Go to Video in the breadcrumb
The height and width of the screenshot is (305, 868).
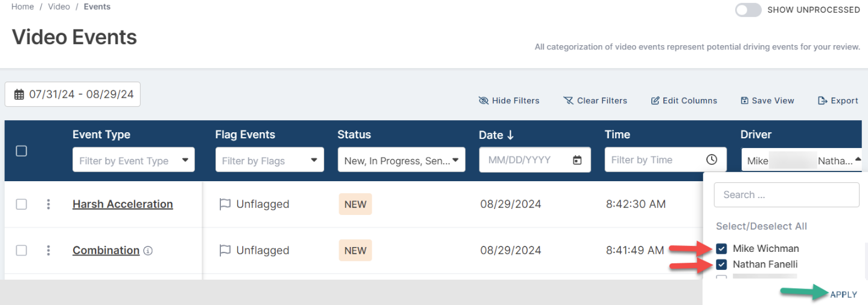click(59, 7)
